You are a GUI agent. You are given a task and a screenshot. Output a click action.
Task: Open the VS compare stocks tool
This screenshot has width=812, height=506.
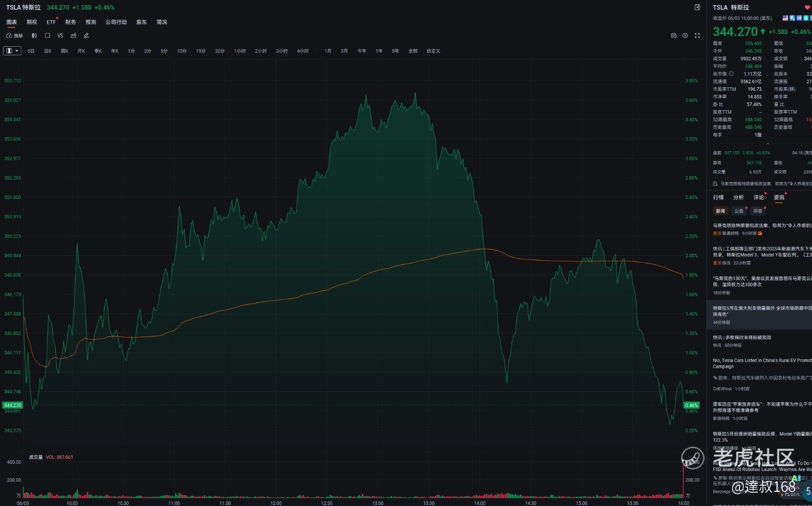click(x=60, y=36)
